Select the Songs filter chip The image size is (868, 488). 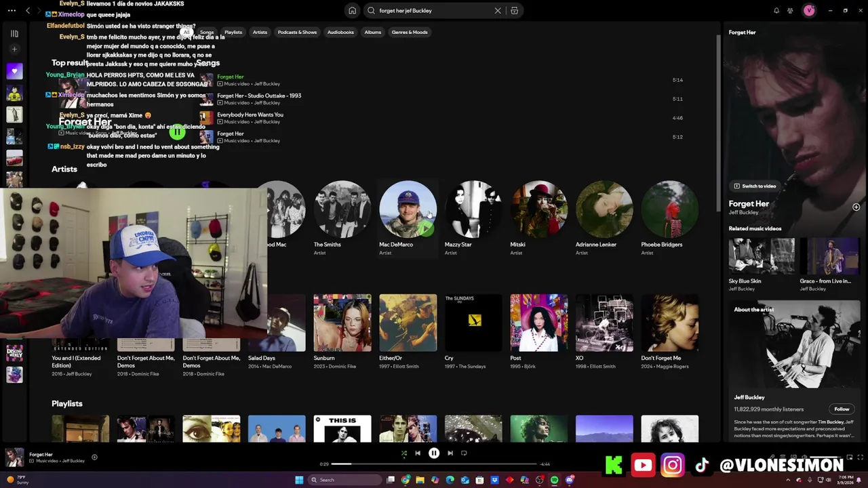click(207, 32)
